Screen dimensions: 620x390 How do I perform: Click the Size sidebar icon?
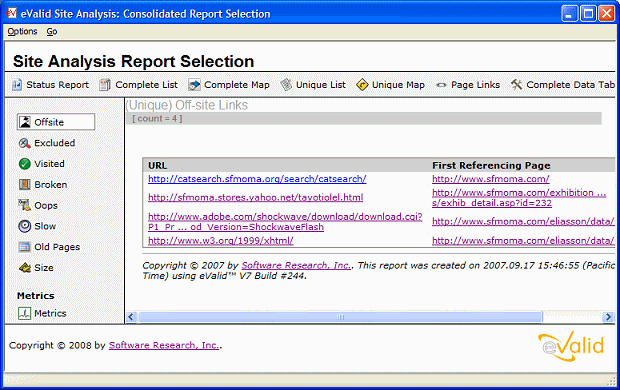(x=25, y=268)
